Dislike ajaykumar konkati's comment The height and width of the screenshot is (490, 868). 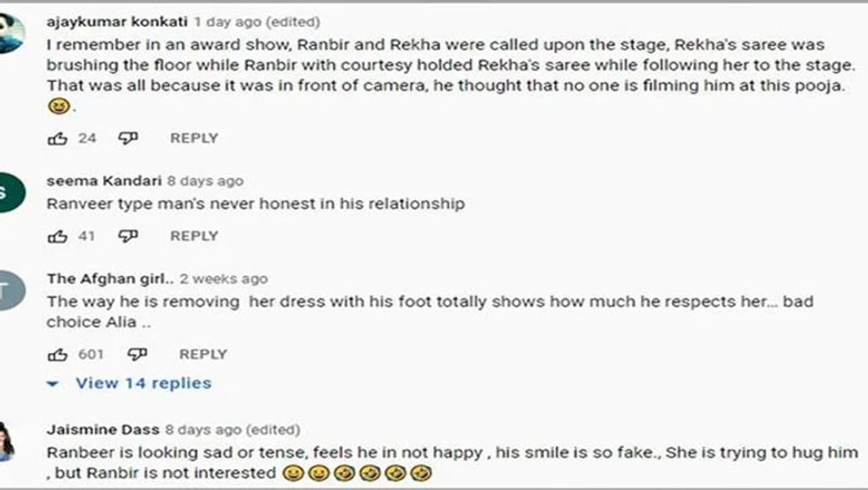pos(127,138)
